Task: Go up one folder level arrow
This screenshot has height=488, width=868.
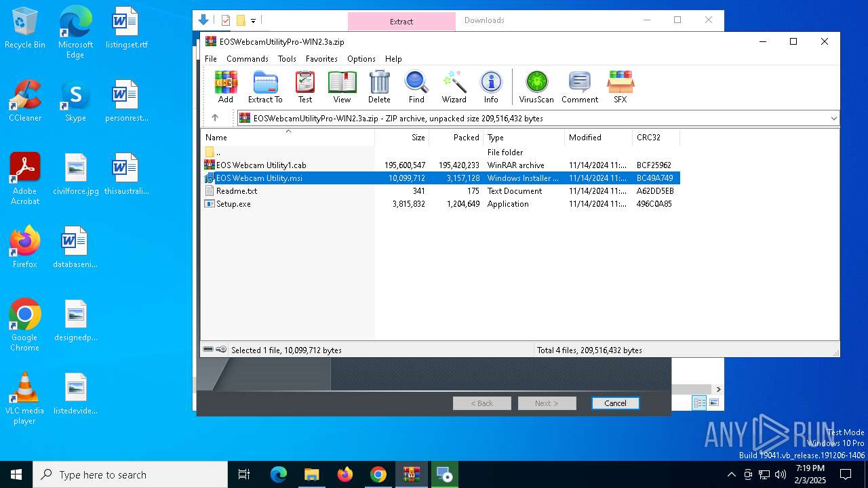Action: coord(215,118)
